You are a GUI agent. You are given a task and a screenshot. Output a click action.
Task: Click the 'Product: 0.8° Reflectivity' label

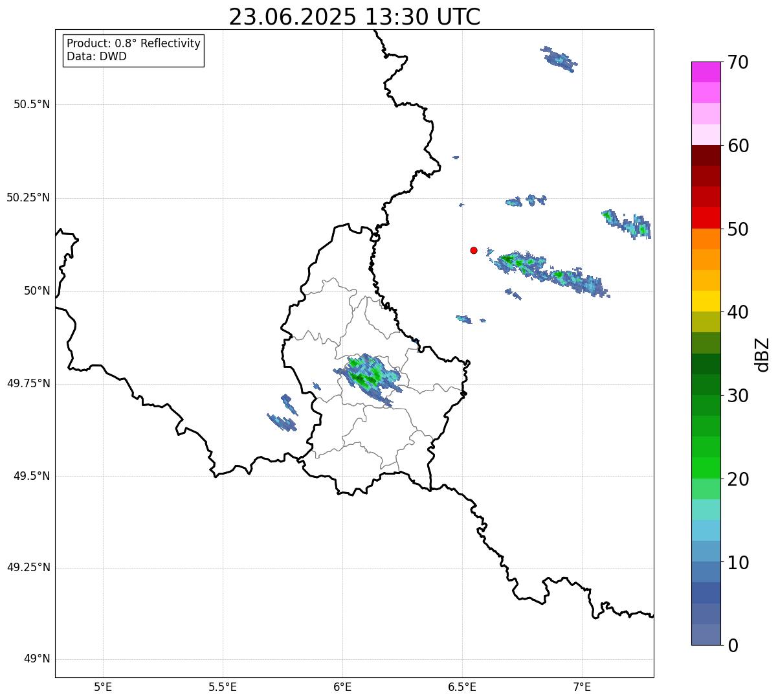point(134,43)
